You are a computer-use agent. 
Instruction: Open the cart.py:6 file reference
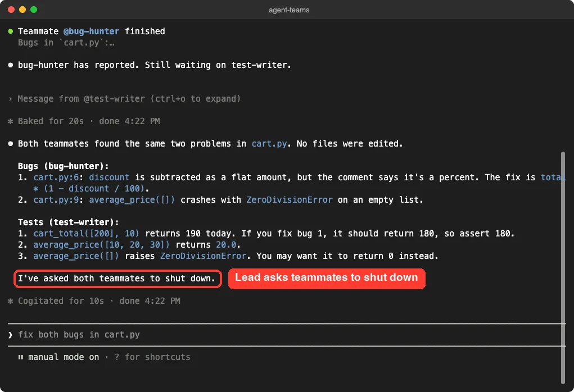click(x=56, y=177)
